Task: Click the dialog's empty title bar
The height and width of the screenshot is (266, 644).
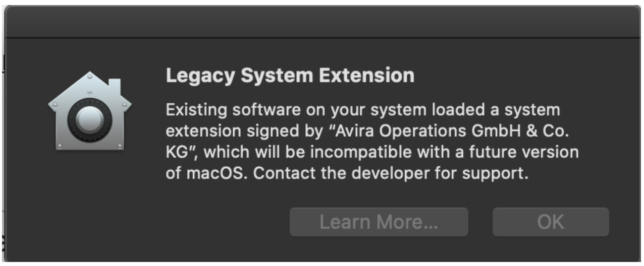Action: [x=322, y=21]
